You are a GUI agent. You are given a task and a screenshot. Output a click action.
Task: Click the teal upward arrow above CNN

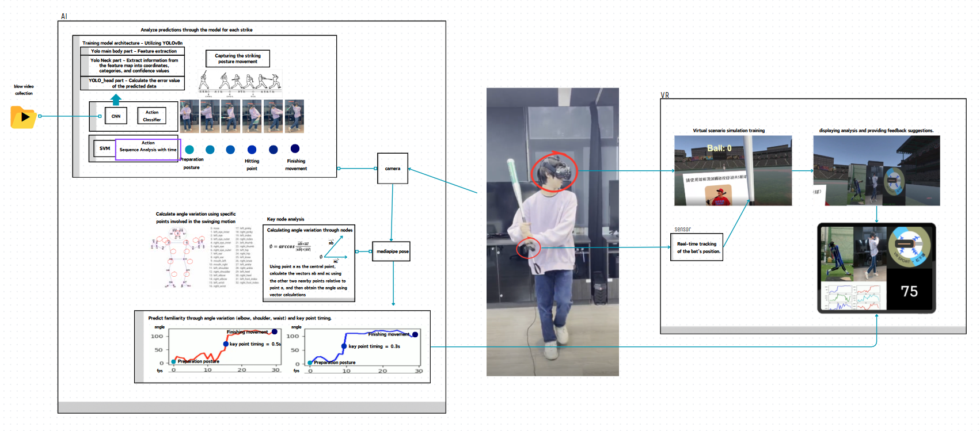tap(116, 100)
